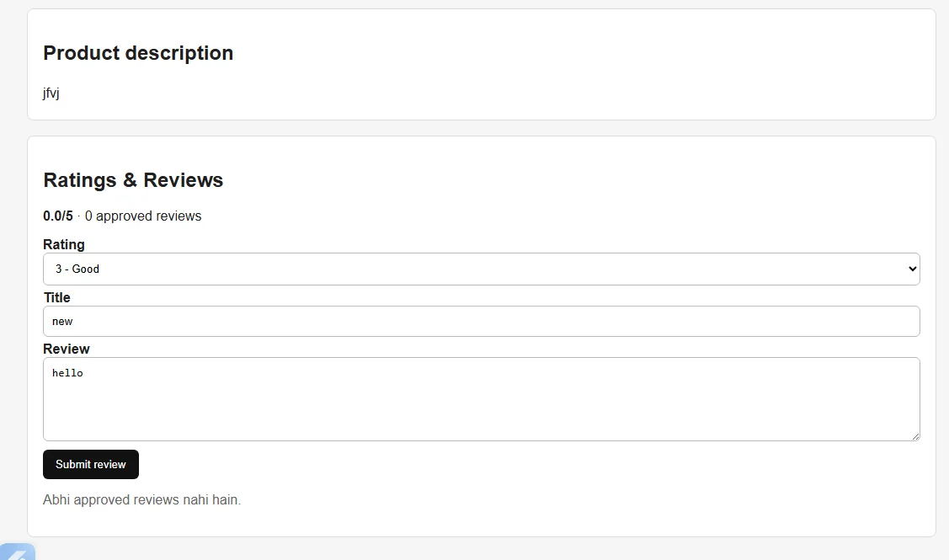Select the Product description heading

point(138,53)
